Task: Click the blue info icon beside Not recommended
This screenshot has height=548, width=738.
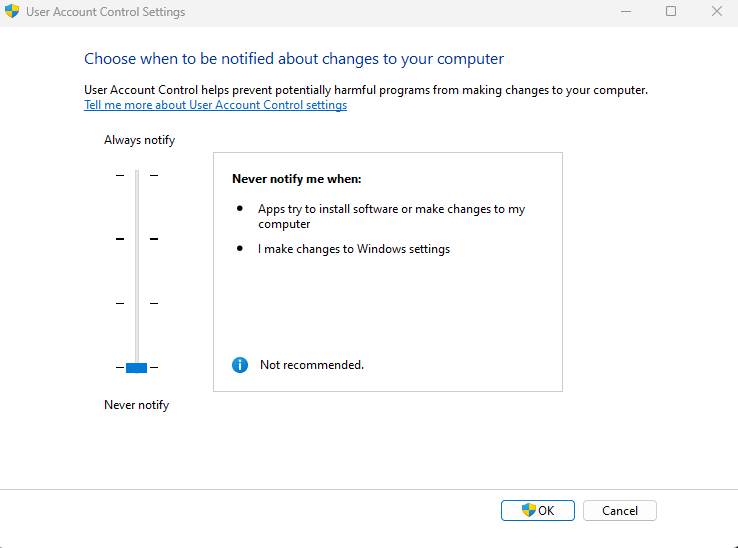Action: (x=240, y=365)
